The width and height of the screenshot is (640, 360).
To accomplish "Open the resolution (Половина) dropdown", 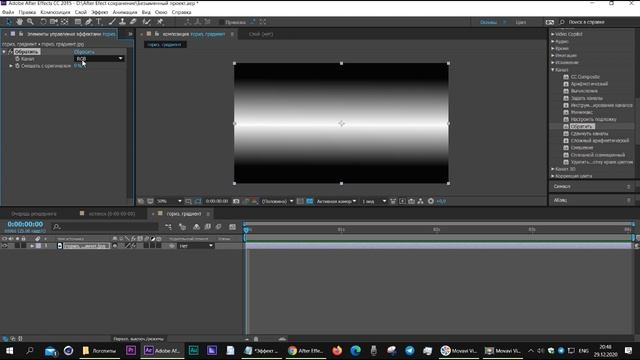I will [277, 201].
